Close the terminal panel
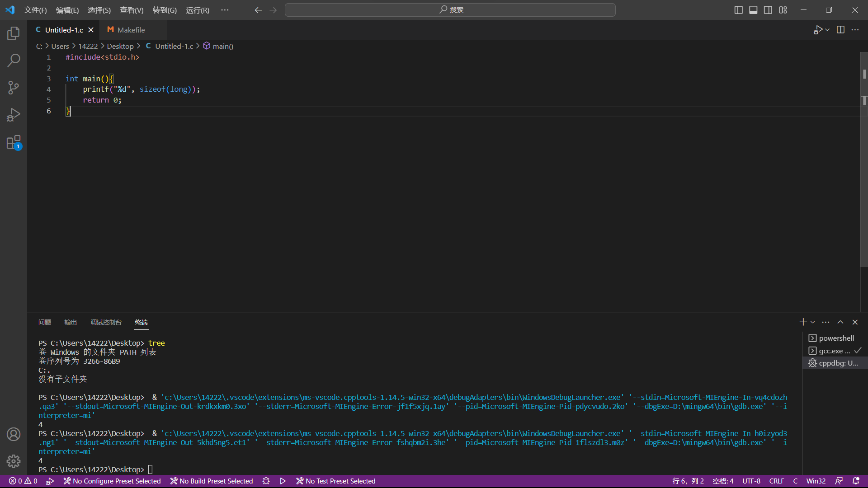The width and height of the screenshot is (868, 488). [x=855, y=322]
